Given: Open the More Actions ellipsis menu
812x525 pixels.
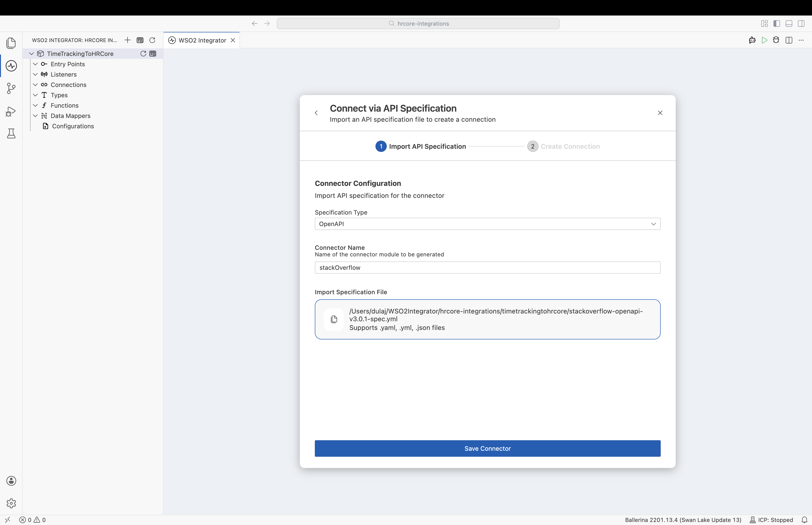Looking at the screenshot, I should coord(801,40).
